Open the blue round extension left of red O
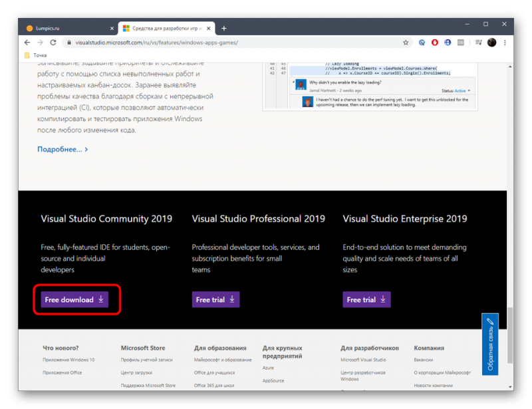Image resolution: width=532 pixels, height=409 pixels. 422,43
